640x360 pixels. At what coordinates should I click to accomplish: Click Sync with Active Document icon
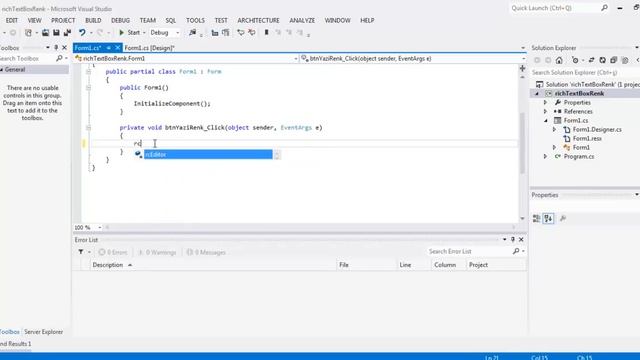(591, 60)
